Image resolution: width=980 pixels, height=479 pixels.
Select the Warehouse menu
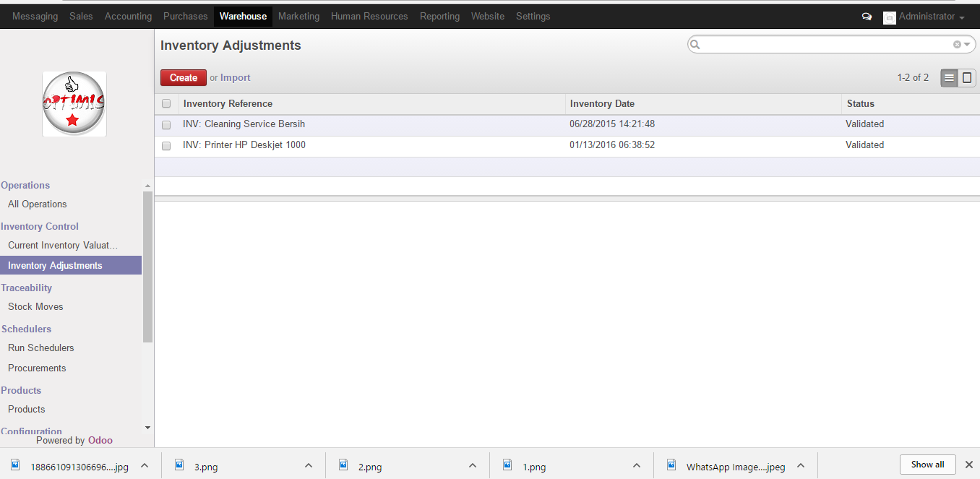click(x=243, y=16)
